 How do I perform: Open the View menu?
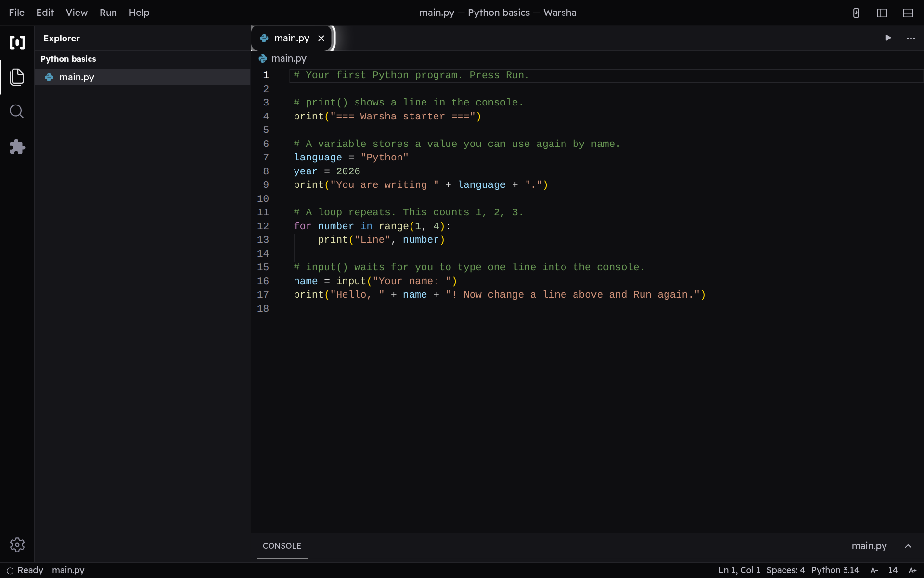tap(77, 13)
